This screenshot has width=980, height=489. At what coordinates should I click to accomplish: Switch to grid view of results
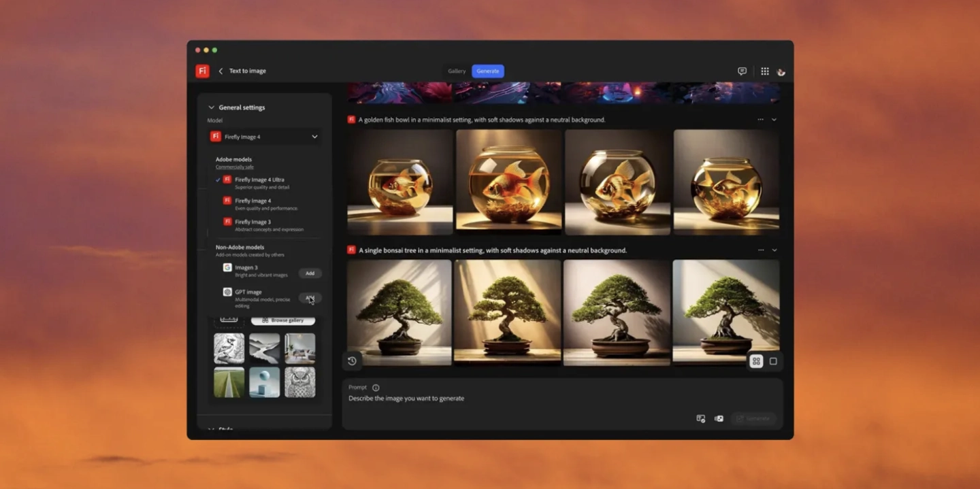pos(756,361)
